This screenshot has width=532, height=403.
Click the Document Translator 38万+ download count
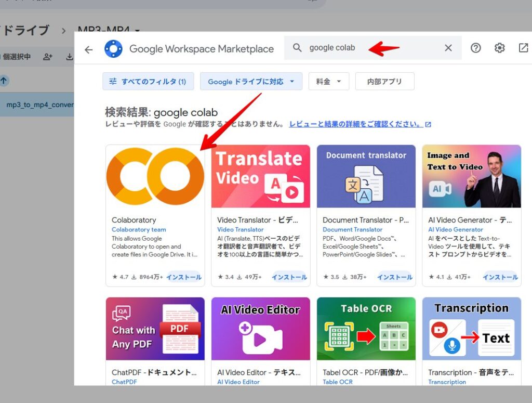[354, 277]
